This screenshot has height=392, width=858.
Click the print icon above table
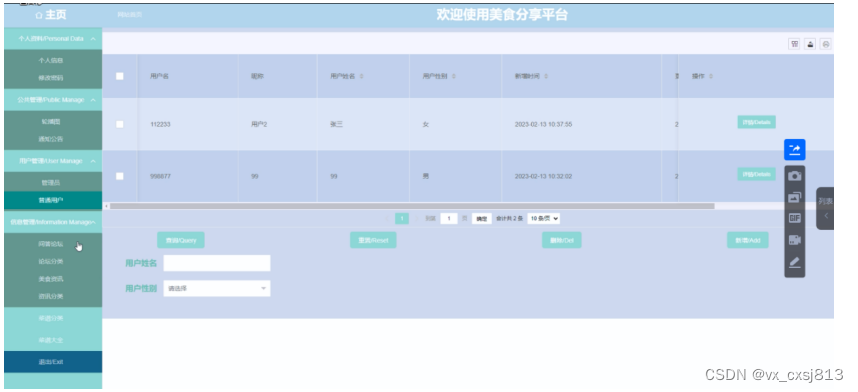coord(826,44)
